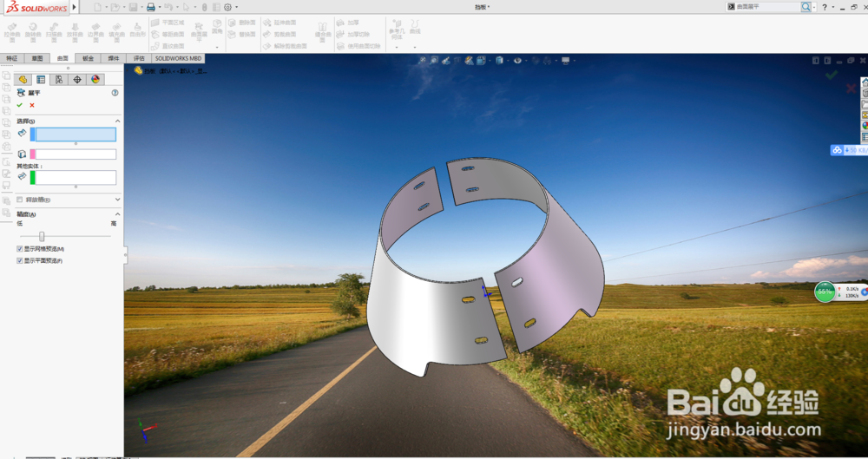868x459 pixels.
Task: Toggle the 显示平面预览 checkbox
Action: tap(20, 261)
